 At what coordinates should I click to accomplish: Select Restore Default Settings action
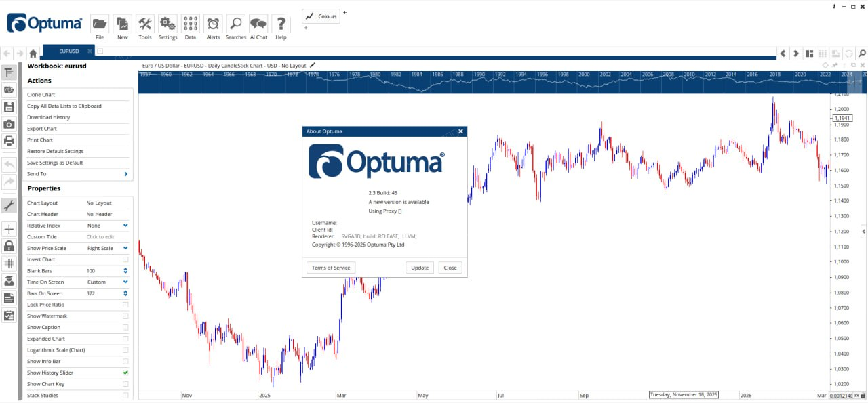pos(56,151)
